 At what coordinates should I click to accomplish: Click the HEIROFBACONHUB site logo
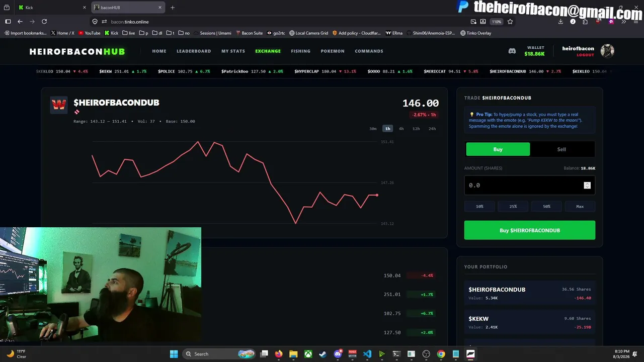pos(77,51)
